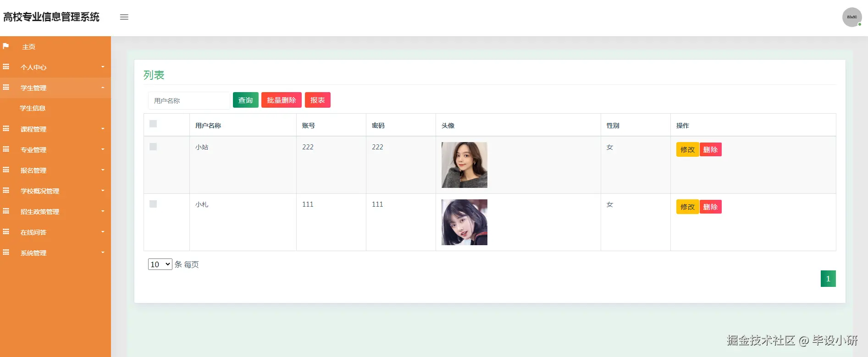
Task: Click the grid icon beside 系统管理
Action: 6,253
